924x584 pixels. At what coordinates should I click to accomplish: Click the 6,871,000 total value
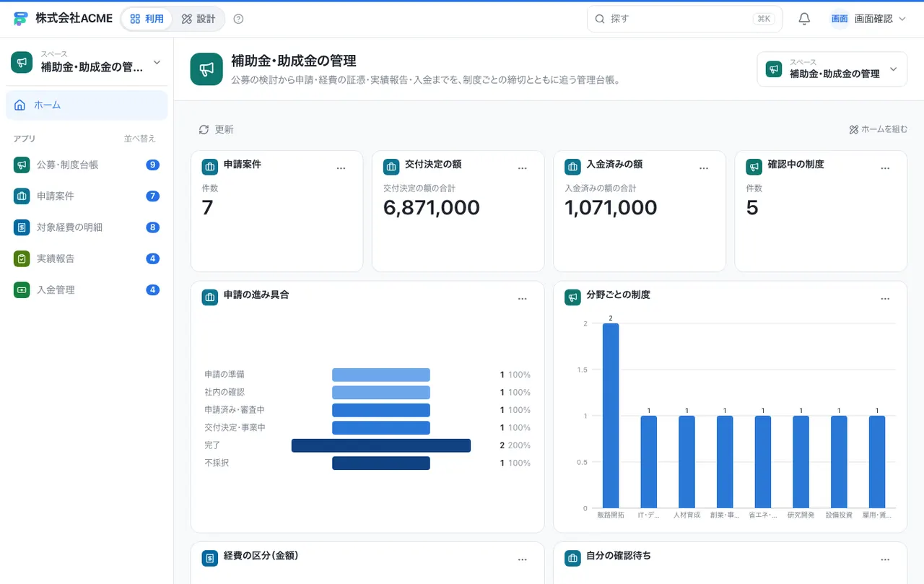point(432,208)
